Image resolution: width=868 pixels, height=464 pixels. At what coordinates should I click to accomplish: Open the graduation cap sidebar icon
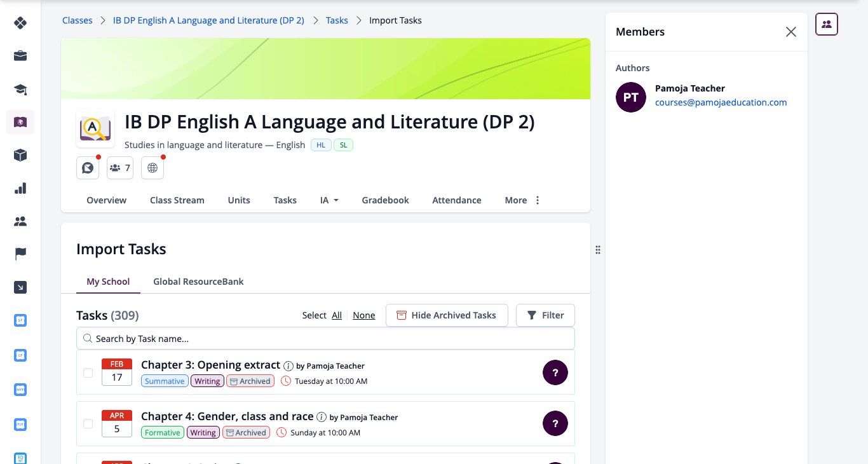pos(20,89)
